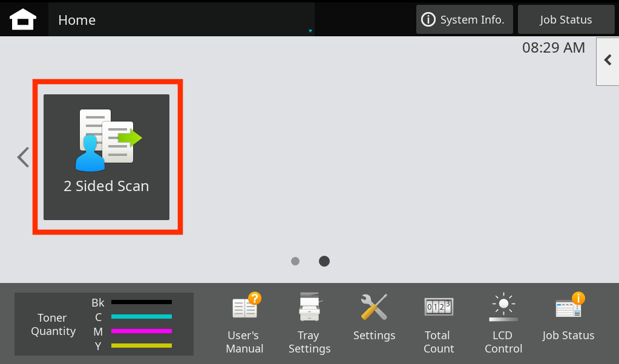Tap the 2 Sided Scan label text

point(106,186)
